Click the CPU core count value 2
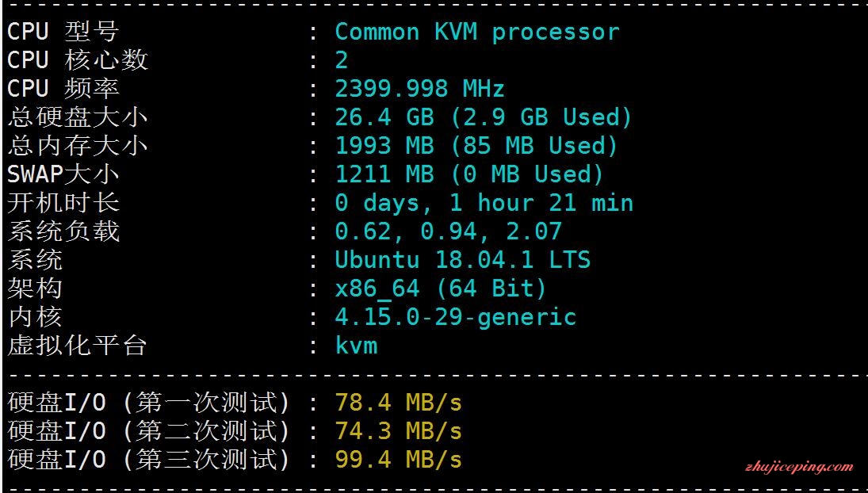 (x=342, y=61)
